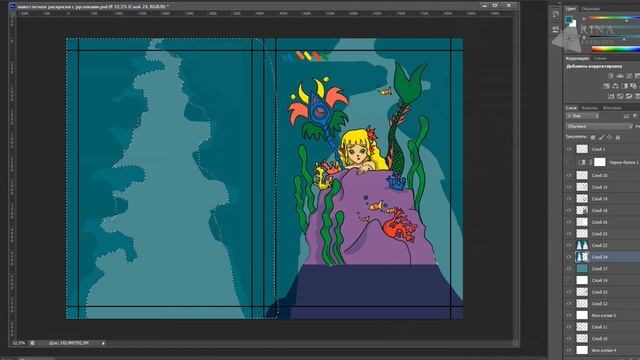Add a Black & White adjustment
The image size is (640, 360).
pos(624,86)
